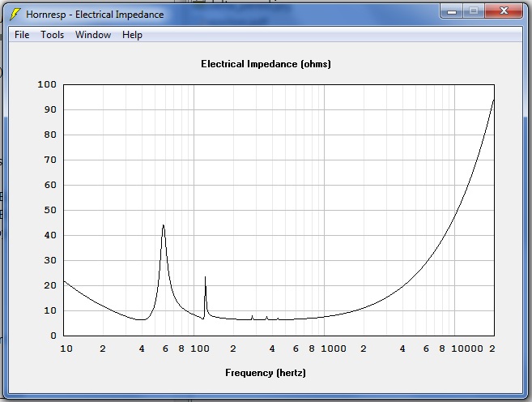Viewport: 532px width, 402px height.
Task: Open the File menu
Action: click(x=22, y=35)
